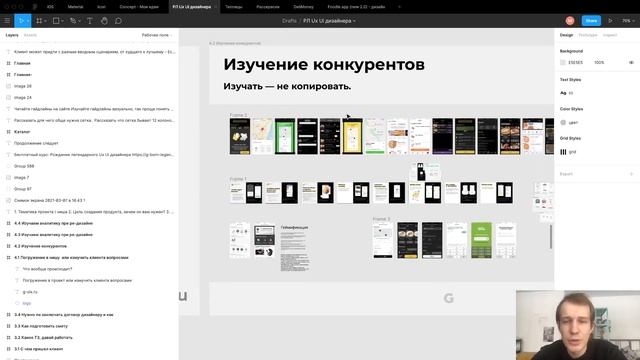Select layer 4.2 Изучение конкурентов
Image resolution: width=640 pixels, height=360 pixels.
click(x=89, y=246)
